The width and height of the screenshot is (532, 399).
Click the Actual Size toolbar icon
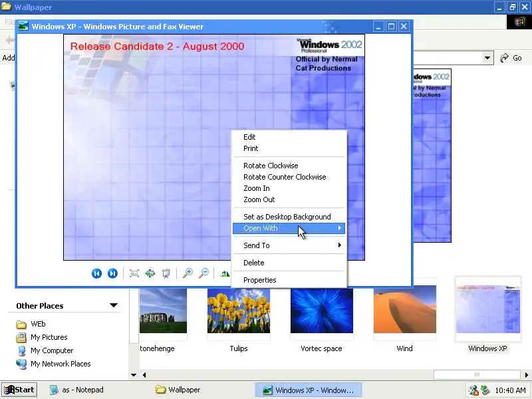click(150, 273)
